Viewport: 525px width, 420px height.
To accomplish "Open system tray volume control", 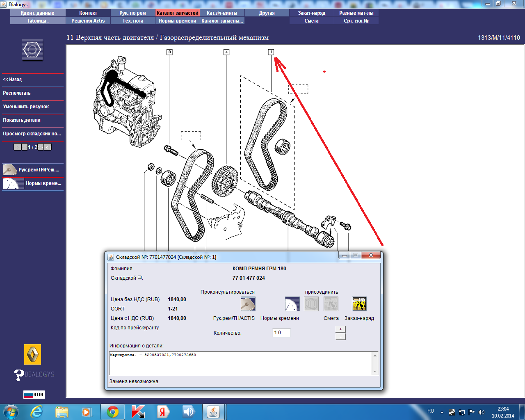I will (482, 412).
